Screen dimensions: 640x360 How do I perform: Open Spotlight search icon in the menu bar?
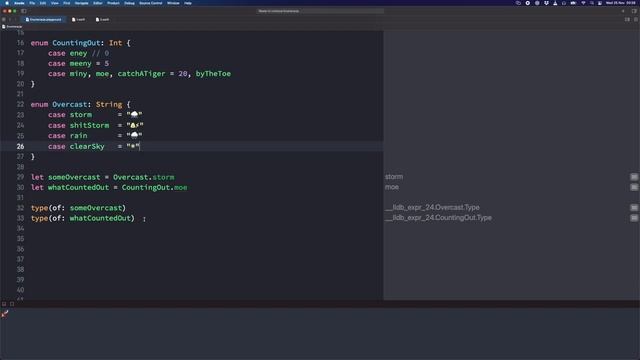click(592, 3)
